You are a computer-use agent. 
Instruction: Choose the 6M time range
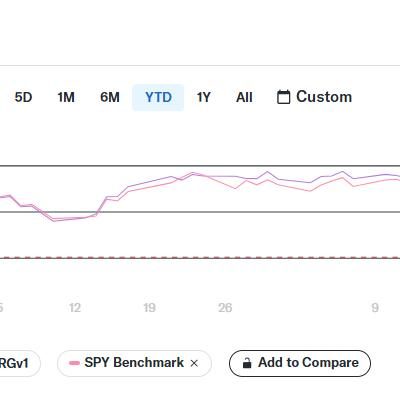tap(110, 97)
